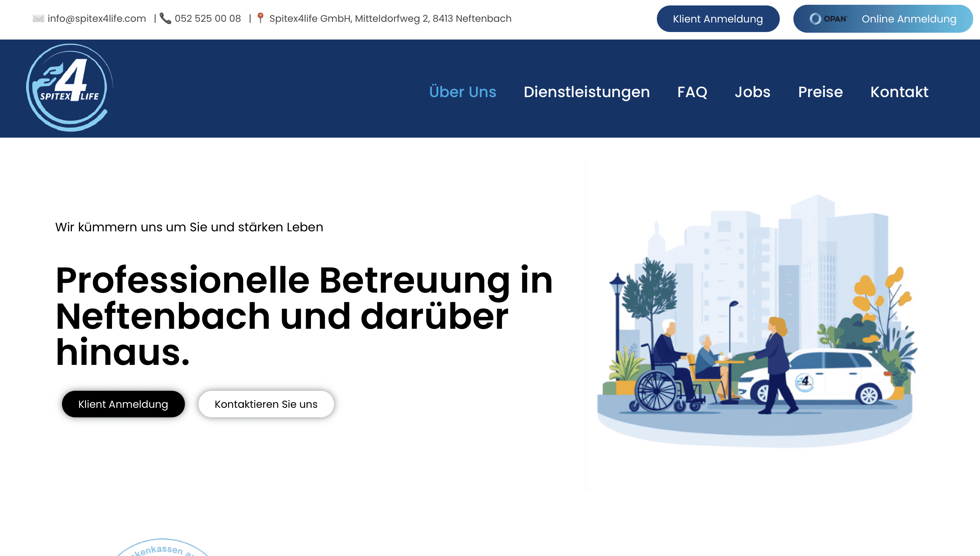980x556 pixels.
Task: Click the phone handset icon
Action: coord(165,18)
